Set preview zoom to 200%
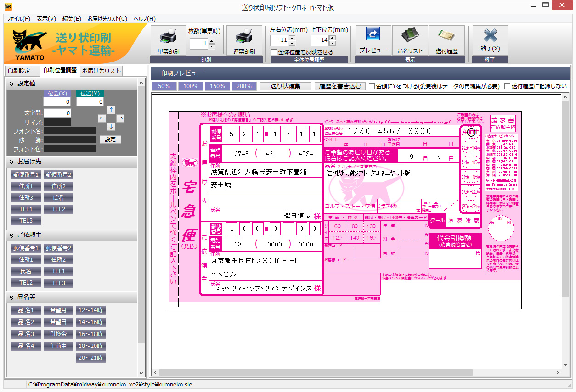Screen dimensions: 576x392 pyautogui.click(x=244, y=86)
